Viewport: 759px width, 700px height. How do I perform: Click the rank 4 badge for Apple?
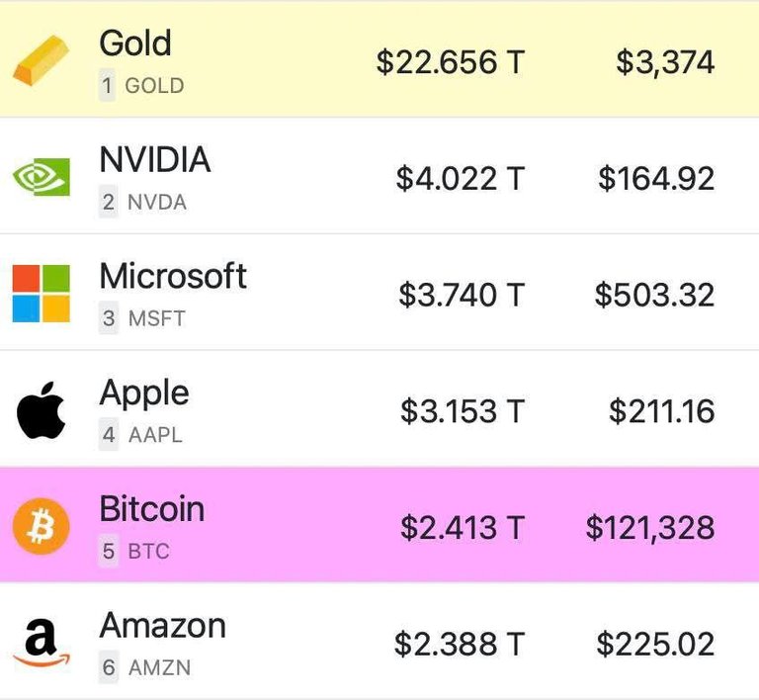109,434
